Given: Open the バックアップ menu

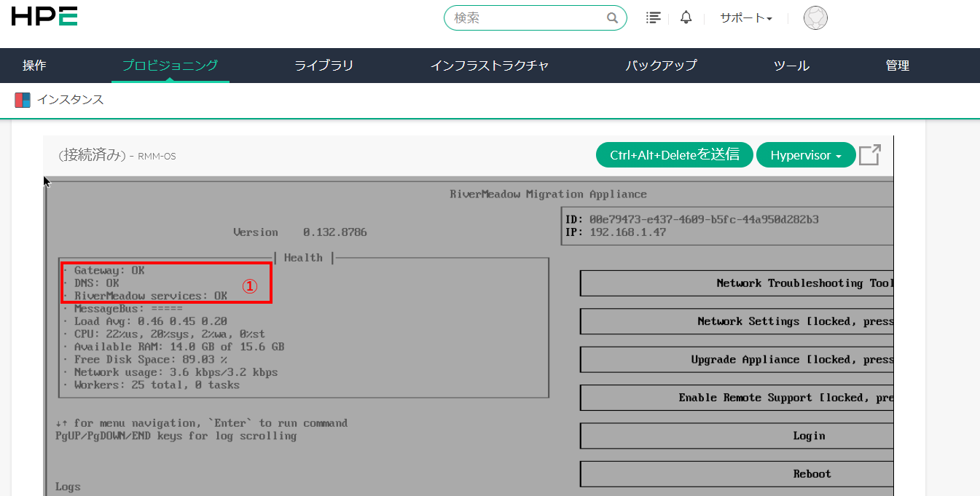Looking at the screenshot, I should 661,66.
